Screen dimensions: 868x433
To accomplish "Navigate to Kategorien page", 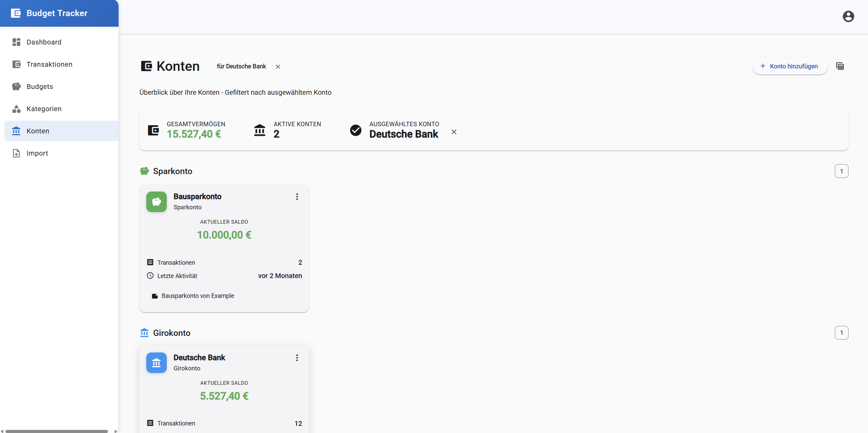I will (62, 109).
